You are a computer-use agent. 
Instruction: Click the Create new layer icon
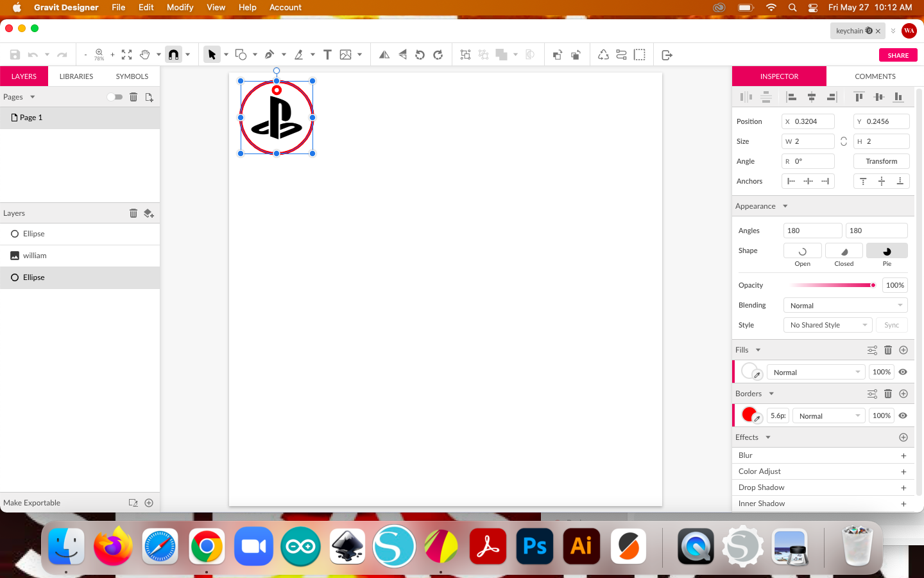(149, 213)
